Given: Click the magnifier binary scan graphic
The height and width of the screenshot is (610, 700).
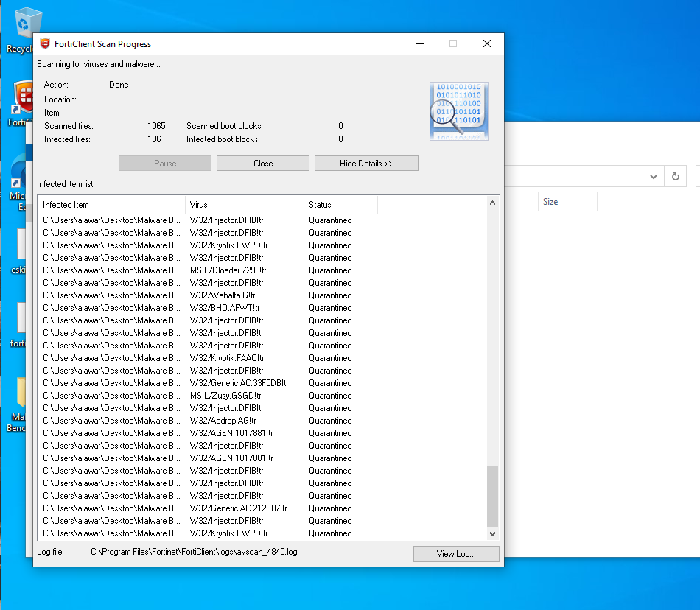Looking at the screenshot, I should pos(458,111).
